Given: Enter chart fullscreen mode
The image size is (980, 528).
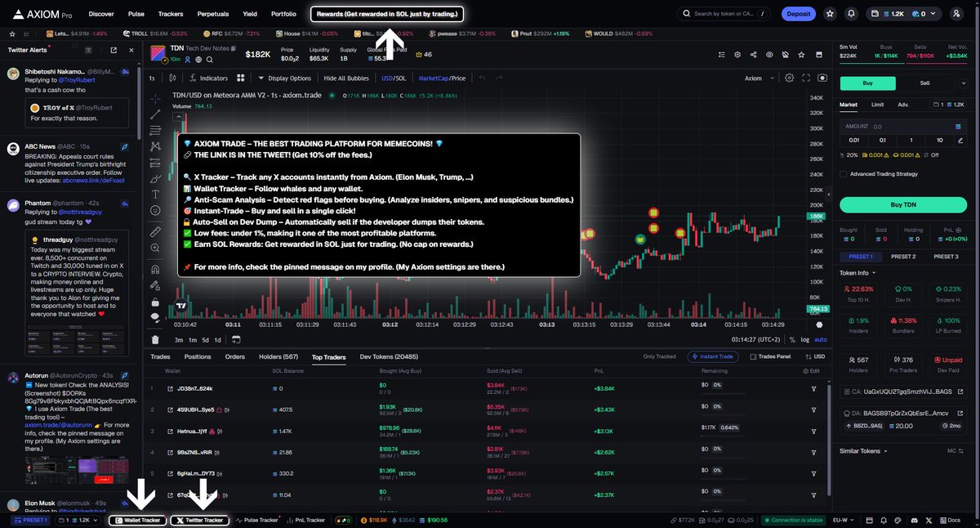Looking at the screenshot, I should pos(805,78).
